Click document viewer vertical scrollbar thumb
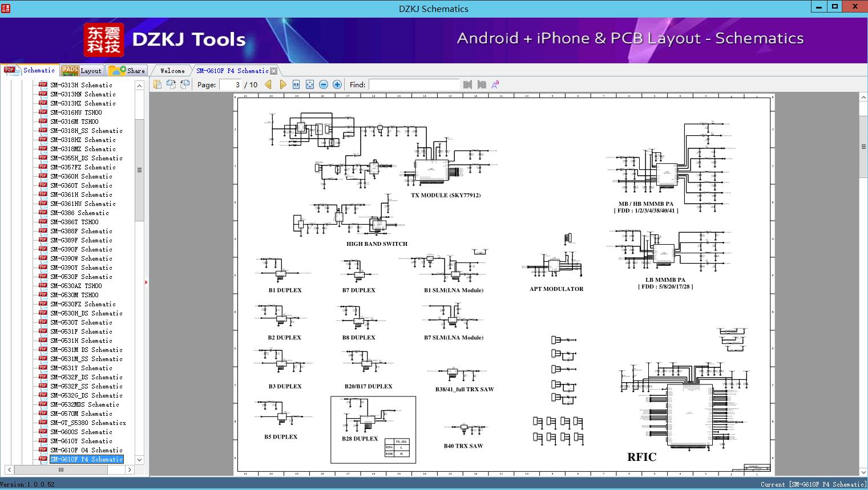This screenshot has height=490, width=868. [863, 147]
